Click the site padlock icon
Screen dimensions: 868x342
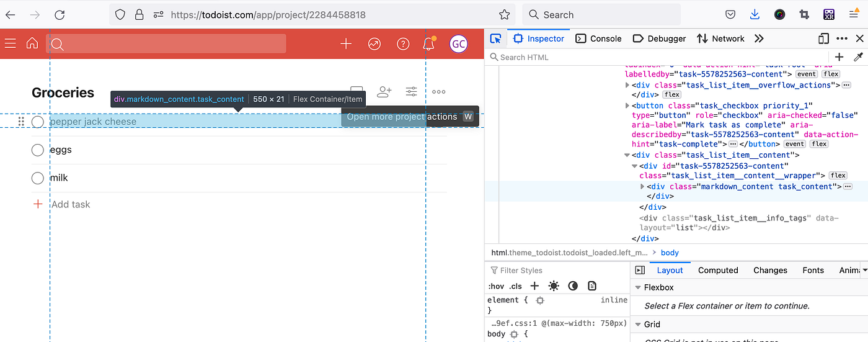(139, 15)
